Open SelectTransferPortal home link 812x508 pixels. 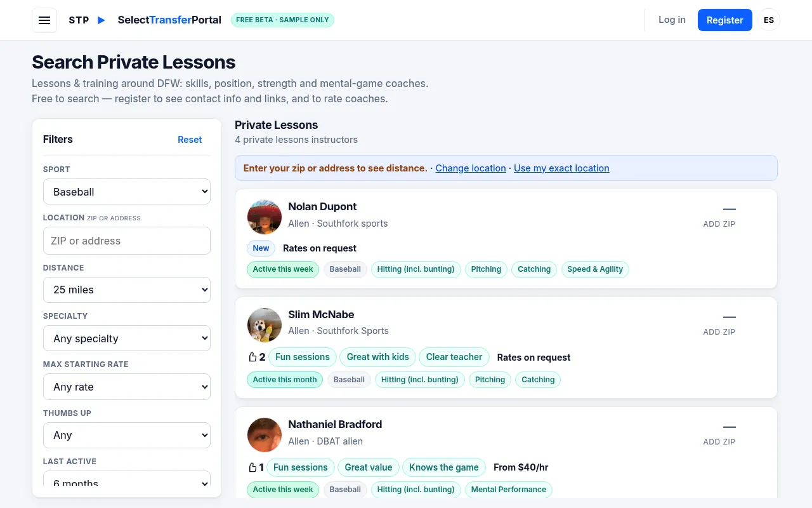click(169, 20)
